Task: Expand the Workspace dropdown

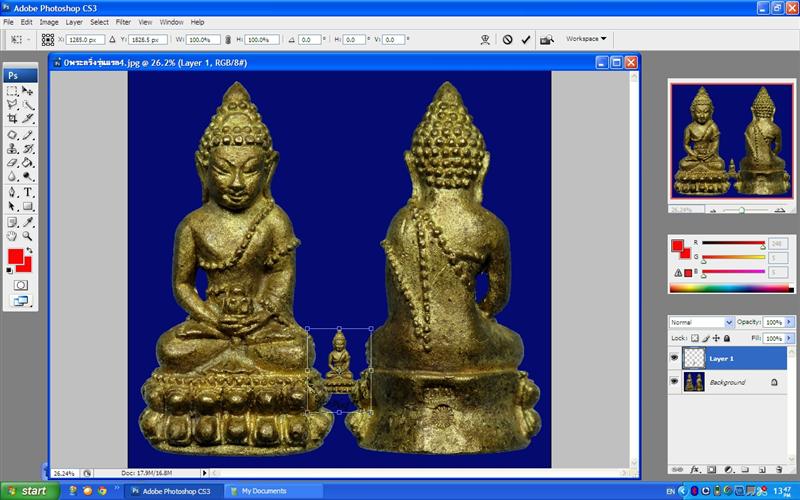Action: point(586,39)
